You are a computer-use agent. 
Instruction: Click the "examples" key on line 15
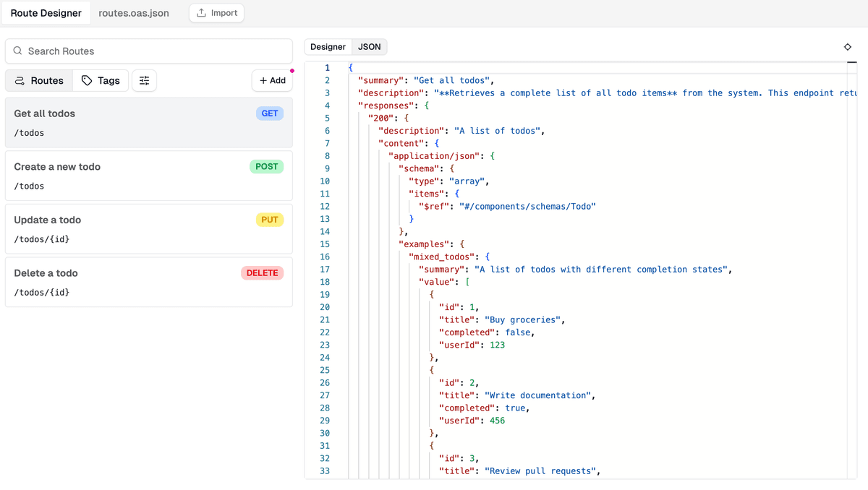pos(425,244)
